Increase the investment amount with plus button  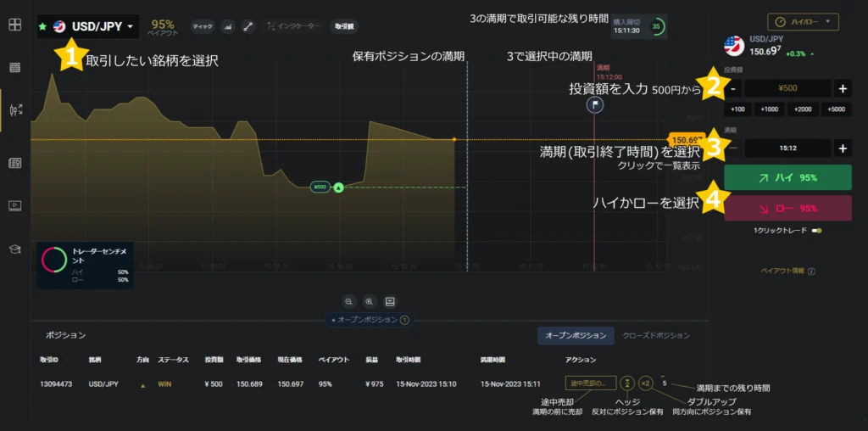843,88
